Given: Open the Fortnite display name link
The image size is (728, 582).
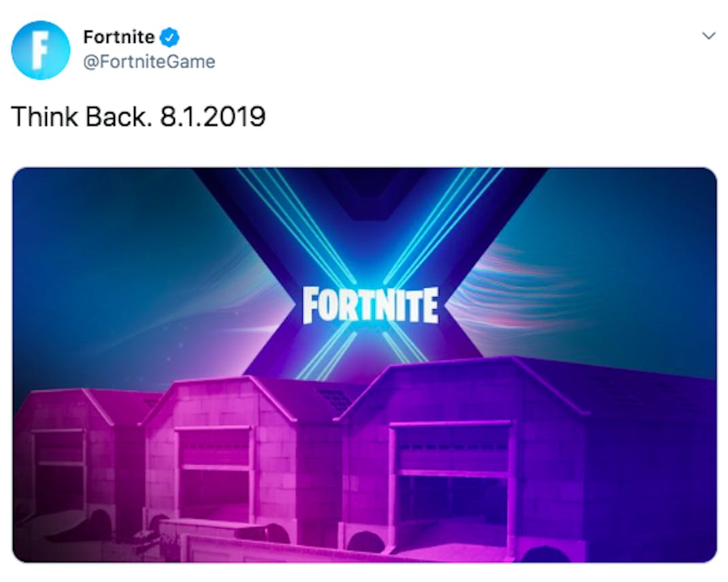Looking at the screenshot, I should pyautogui.click(x=119, y=37).
